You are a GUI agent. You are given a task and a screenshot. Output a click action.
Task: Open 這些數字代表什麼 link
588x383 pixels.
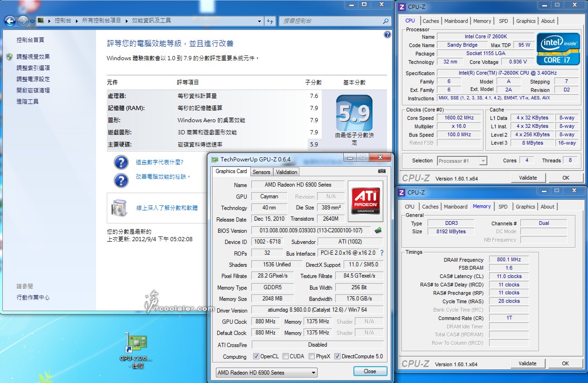click(x=159, y=162)
